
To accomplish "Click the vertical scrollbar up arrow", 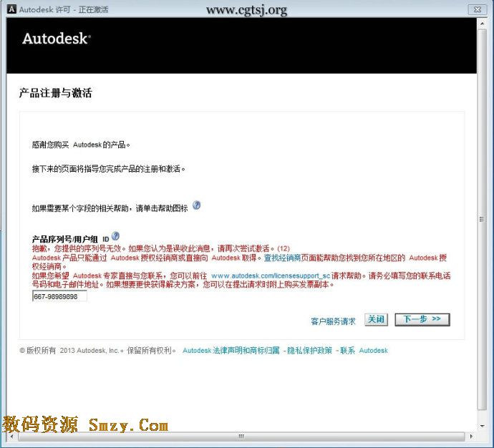I will coord(482,24).
